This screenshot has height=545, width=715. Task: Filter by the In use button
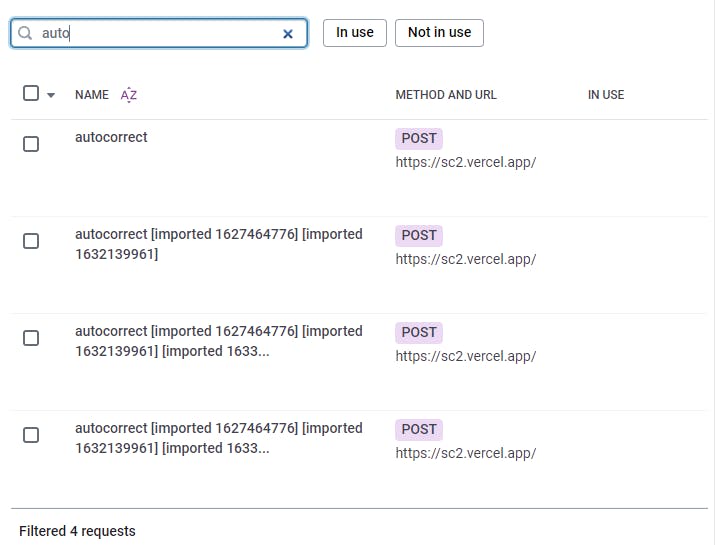[x=355, y=33]
